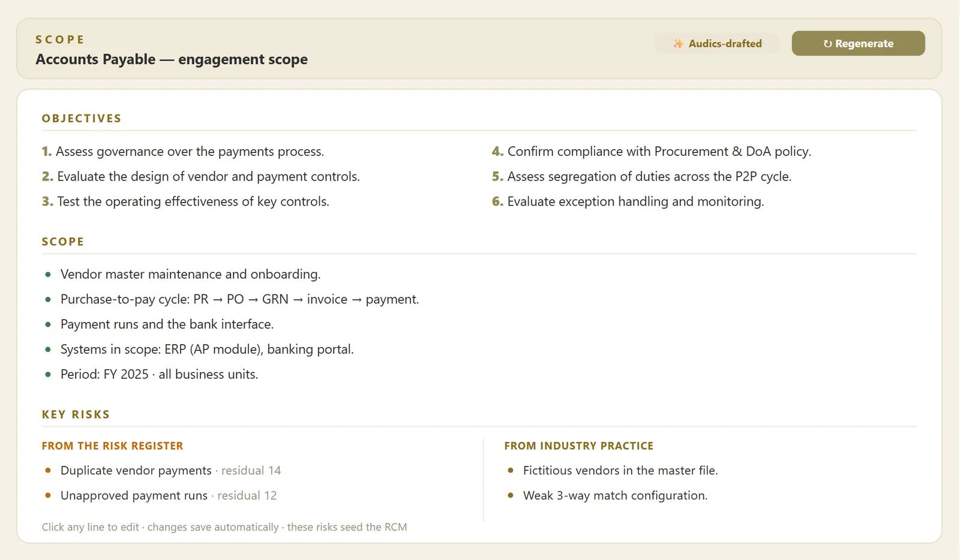Click the Duplicate vendor payments risk
The height and width of the screenshot is (560, 960).
tap(170, 471)
